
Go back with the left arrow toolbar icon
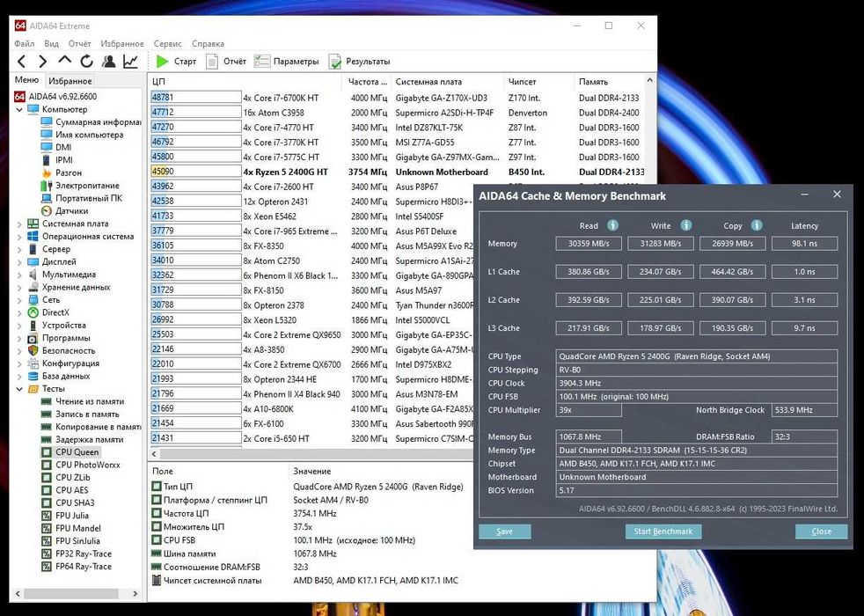21,61
